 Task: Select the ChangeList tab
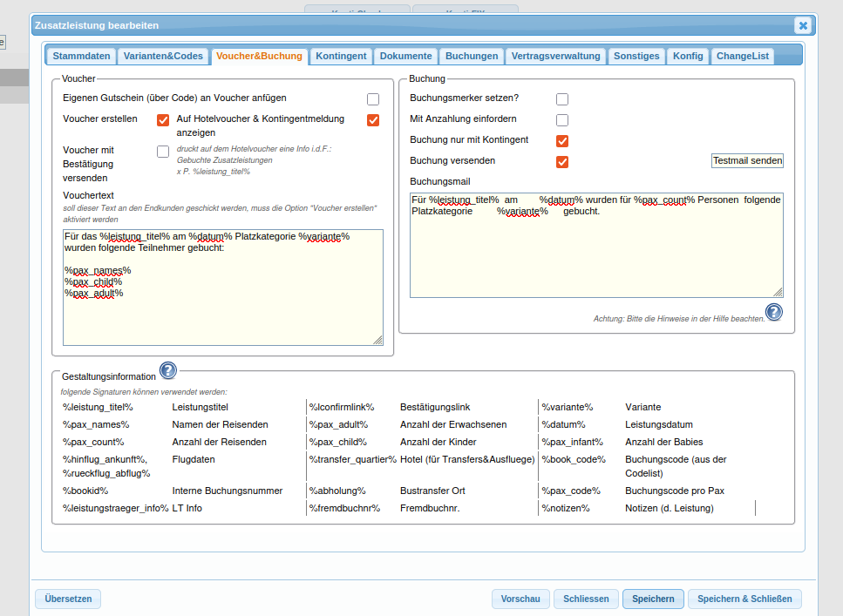point(743,56)
